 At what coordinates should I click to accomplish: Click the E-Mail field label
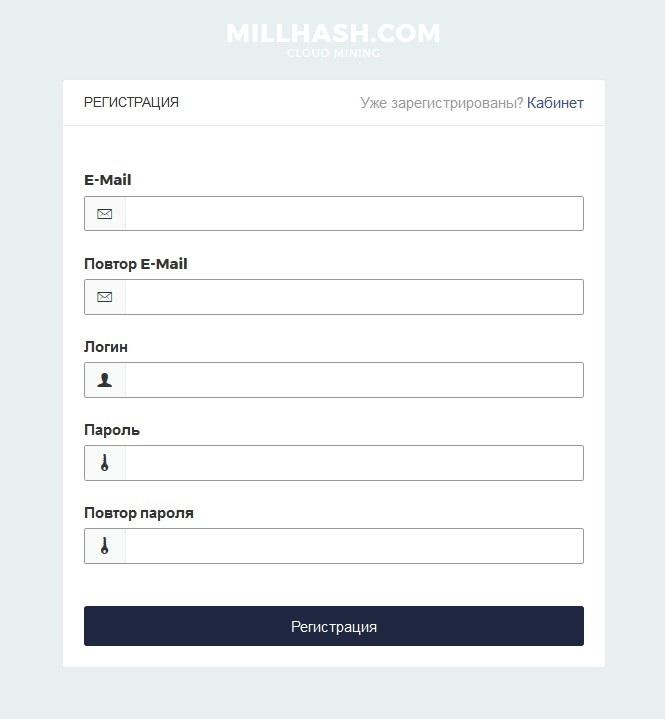[x=108, y=180]
